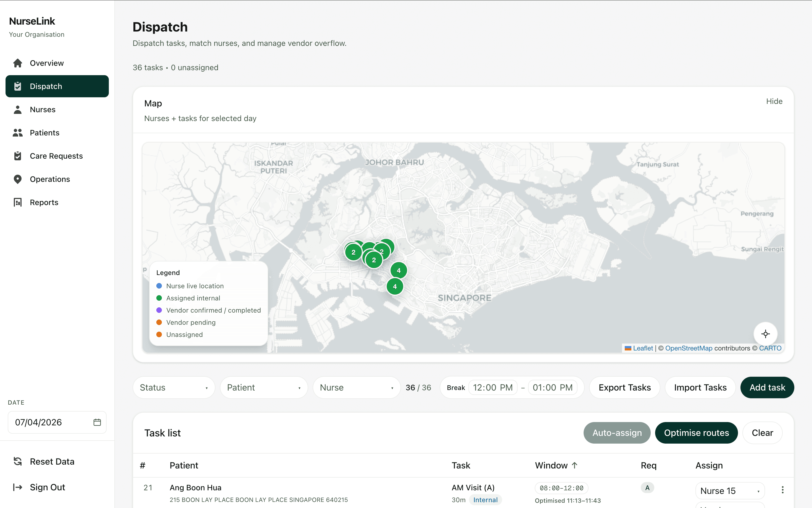Go to the Patients page
Viewport: 812px width, 508px height.
click(x=57, y=133)
